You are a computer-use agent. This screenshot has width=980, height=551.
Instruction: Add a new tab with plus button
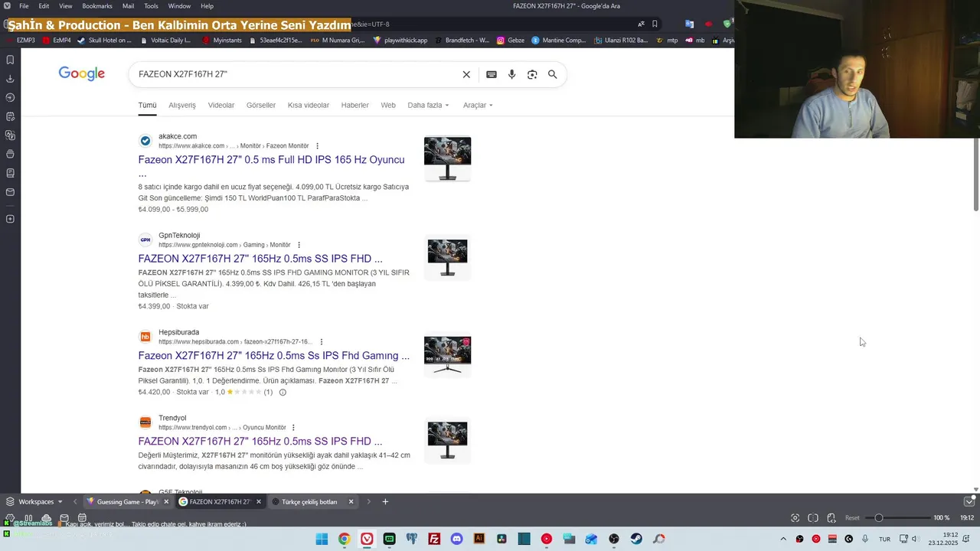[x=385, y=502]
